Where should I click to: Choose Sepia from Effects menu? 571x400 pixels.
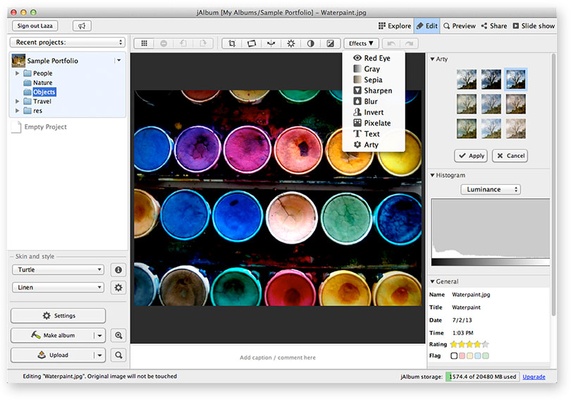373,80
